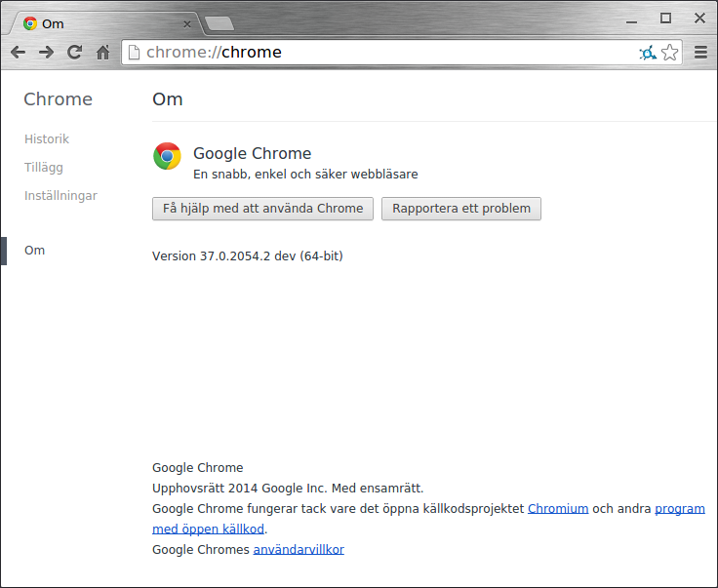Click 'Upphovsrätt 2014 Google Inc.' text

pyautogui.click(x=239, y=489)
